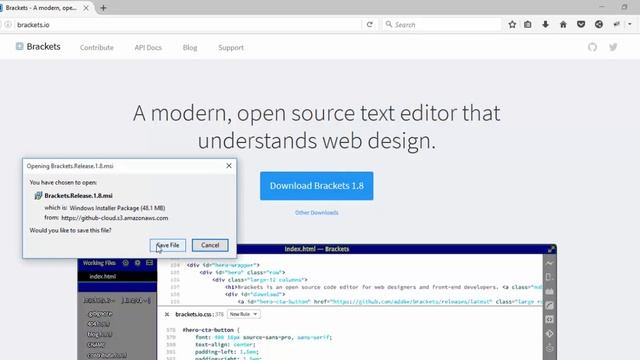Click Working Files split view icon

[x=149, y=263]
